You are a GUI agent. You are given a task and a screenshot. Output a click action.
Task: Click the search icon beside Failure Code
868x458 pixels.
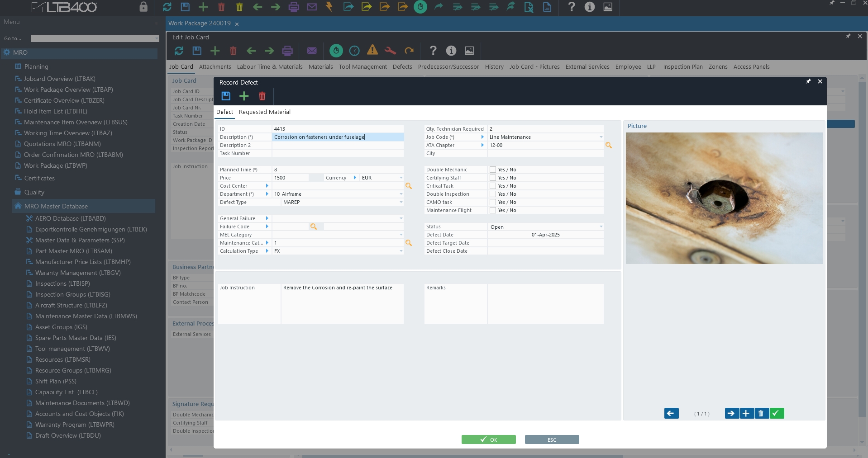(314, 227)
